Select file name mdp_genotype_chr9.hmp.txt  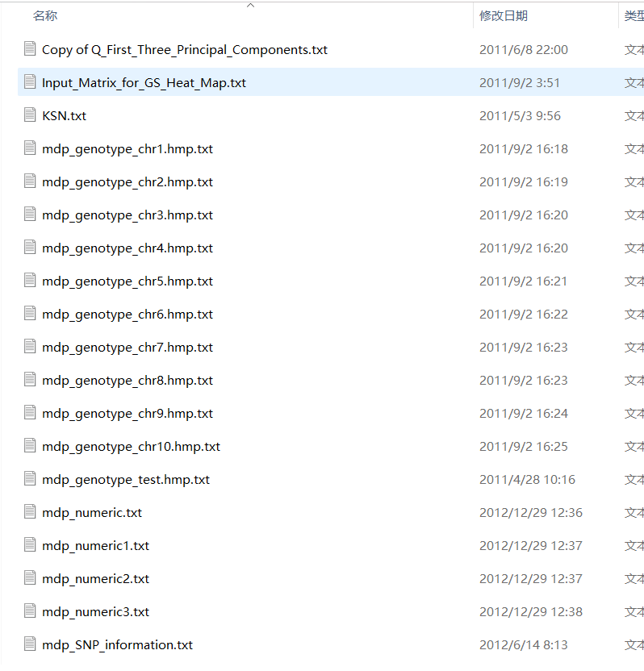click(x=128, y=414)
